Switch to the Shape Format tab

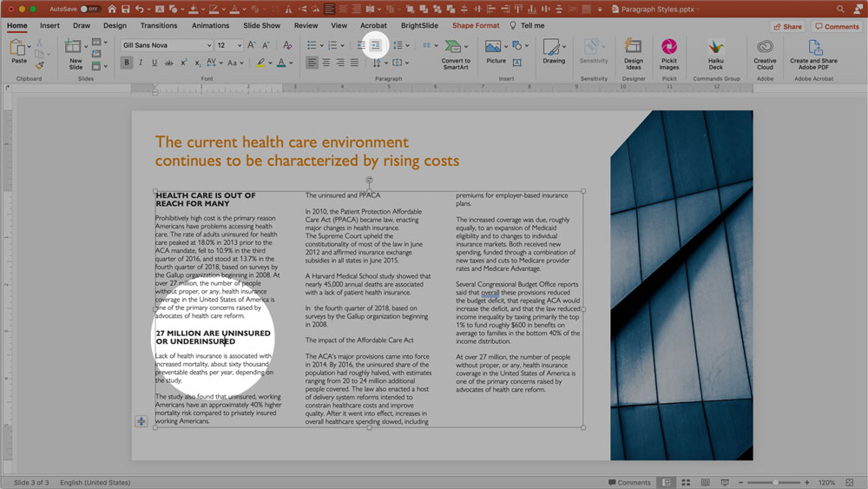pyautogui.click(x=476, y=26)
